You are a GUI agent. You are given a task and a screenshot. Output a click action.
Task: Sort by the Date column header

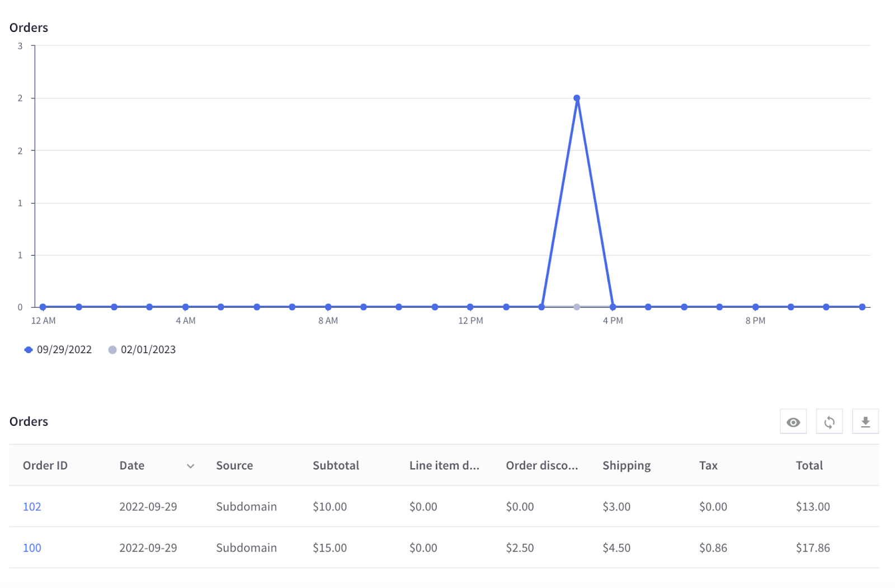click(132, 465)
